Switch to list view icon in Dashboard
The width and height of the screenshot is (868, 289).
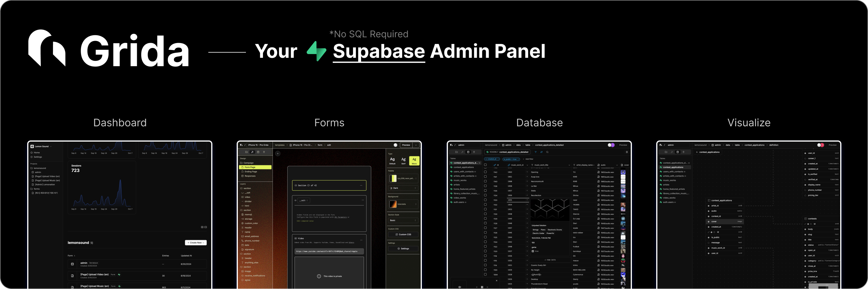click(x=205, y=227)
